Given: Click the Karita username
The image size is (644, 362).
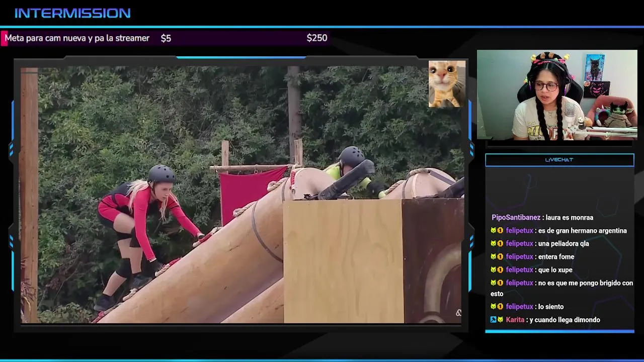Looking at the screenshot, I should [515, 320].
